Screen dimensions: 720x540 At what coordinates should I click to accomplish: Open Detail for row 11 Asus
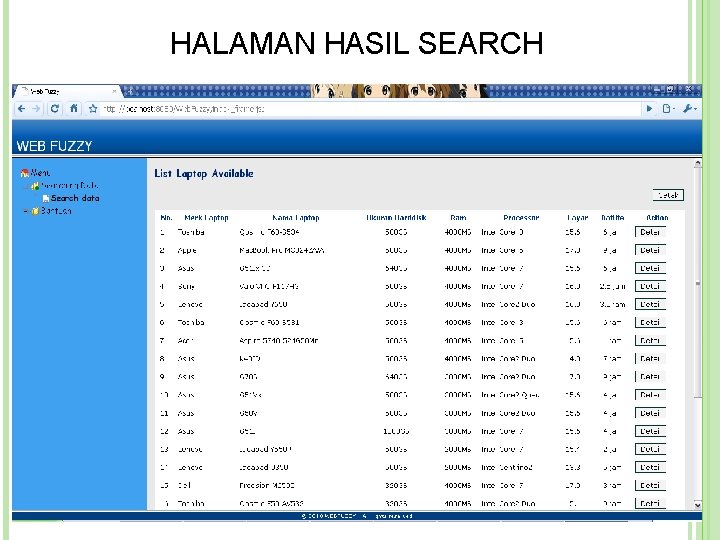tap(650, 413)
